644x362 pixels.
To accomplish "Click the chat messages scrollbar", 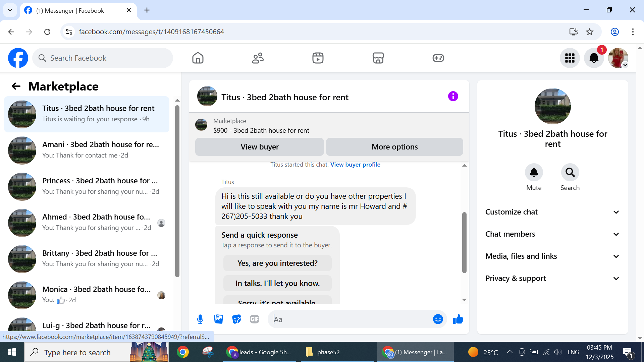I will pyautogui.click(x=464, y=243).
